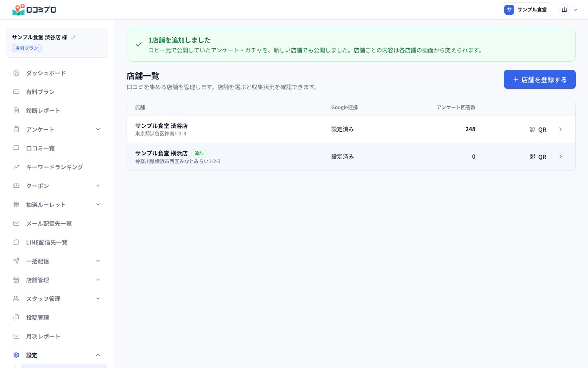
Task: Click the アンケート clipboard icon
Action: tap(16, 129)
